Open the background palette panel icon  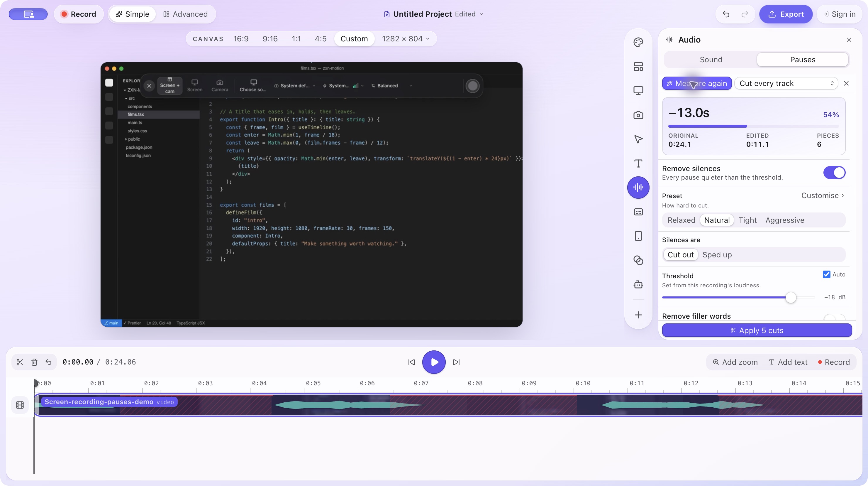coord(638,42)
